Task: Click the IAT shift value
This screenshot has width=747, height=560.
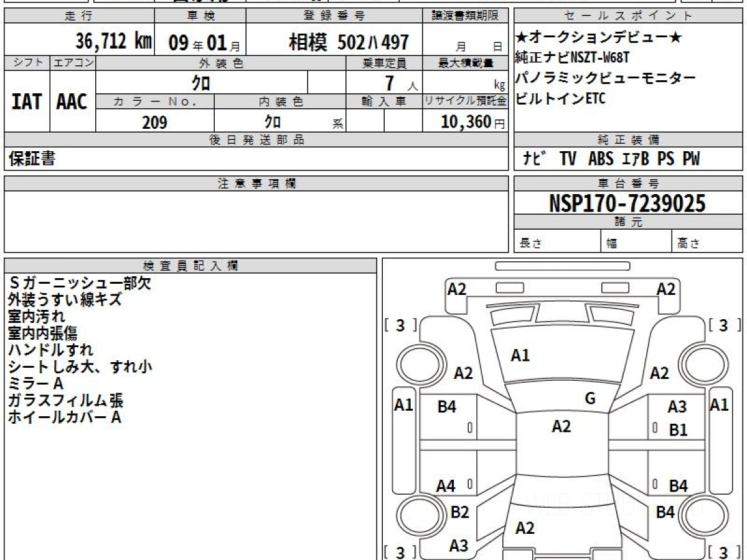Action: [x=26, y=101]
